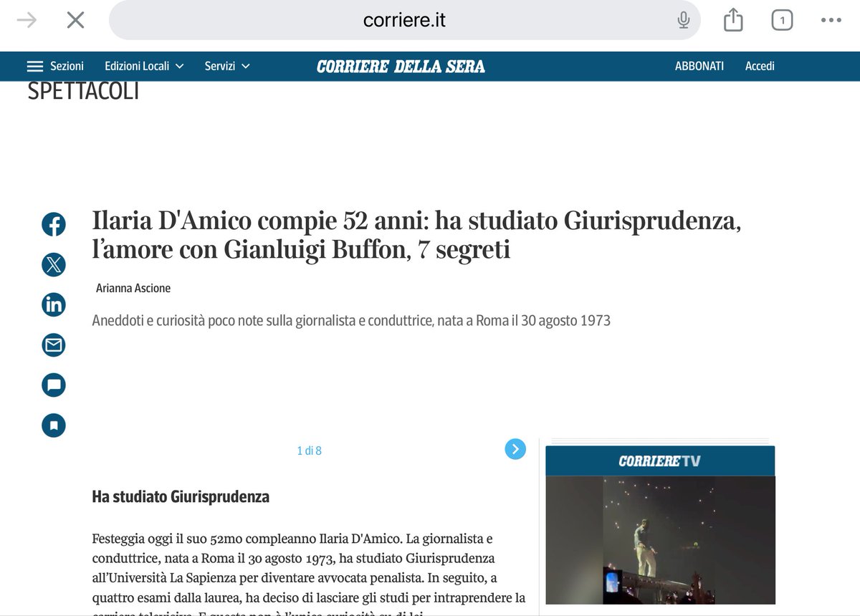Open the share sheet in the browser toolbar
Image resolution: width=860 pixels, height=616 pixels.
732,20
